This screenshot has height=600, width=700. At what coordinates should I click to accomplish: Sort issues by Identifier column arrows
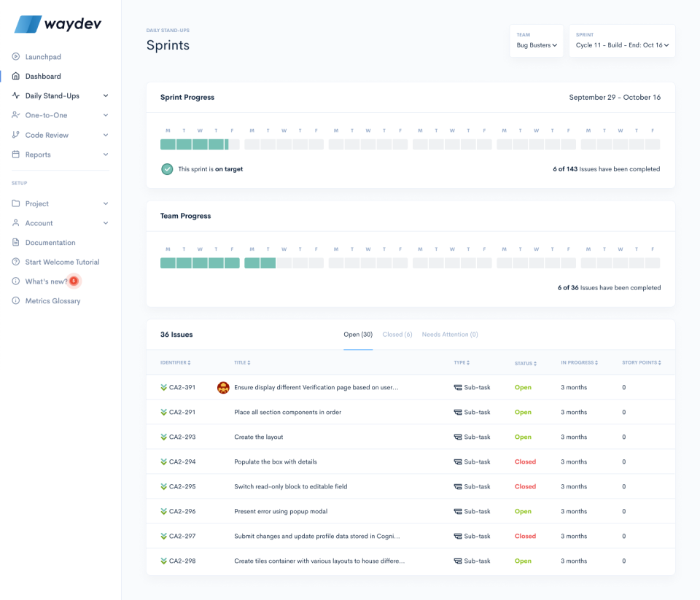tap(190, 362)
